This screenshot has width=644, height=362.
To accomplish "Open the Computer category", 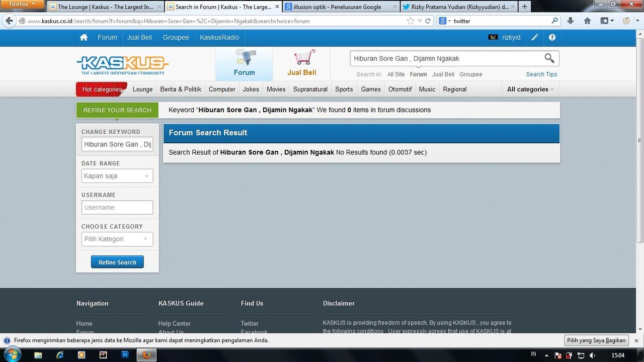I will 222,89.
